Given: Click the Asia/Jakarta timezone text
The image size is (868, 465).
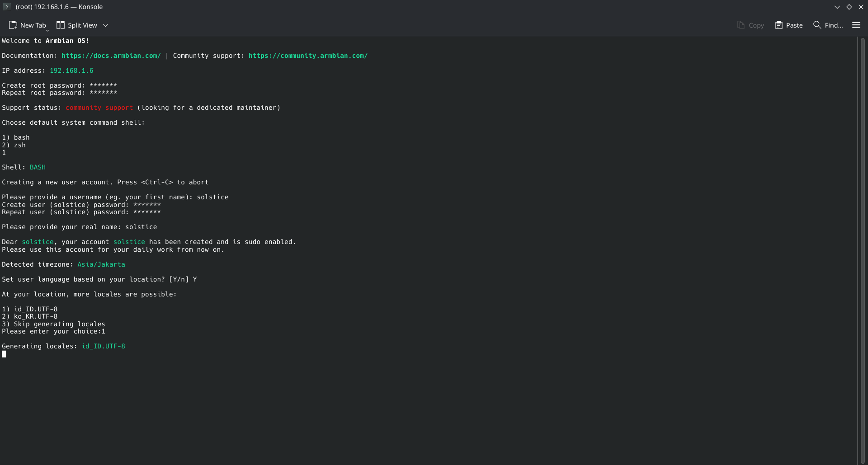Looking at the screenshot, I should [101, 264].
